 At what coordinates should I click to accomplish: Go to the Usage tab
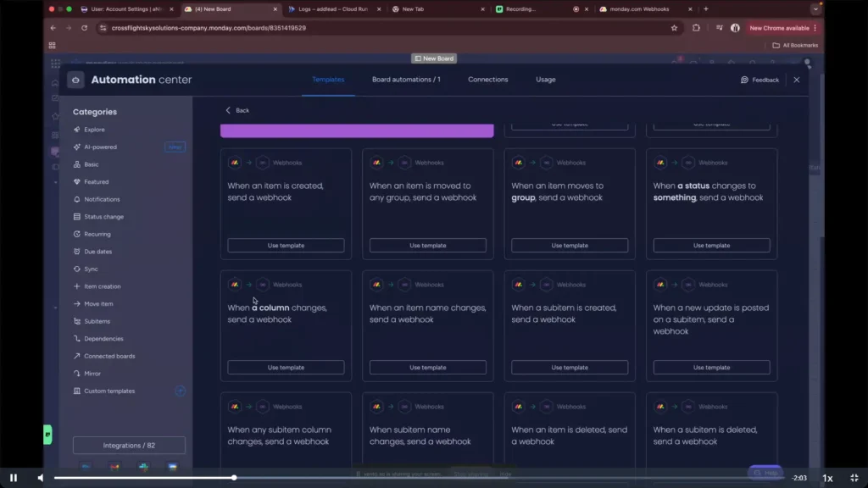545,80
